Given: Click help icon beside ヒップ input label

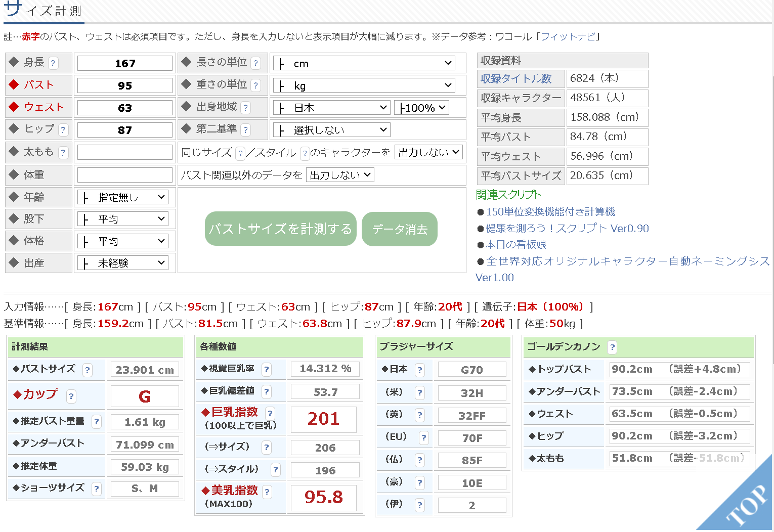Looking at the screenshot, I should [63, 130].
